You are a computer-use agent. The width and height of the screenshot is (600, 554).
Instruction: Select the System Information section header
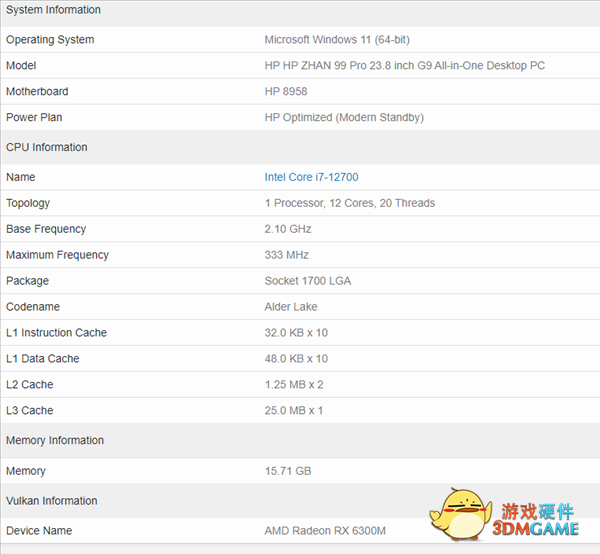point(53,10)
